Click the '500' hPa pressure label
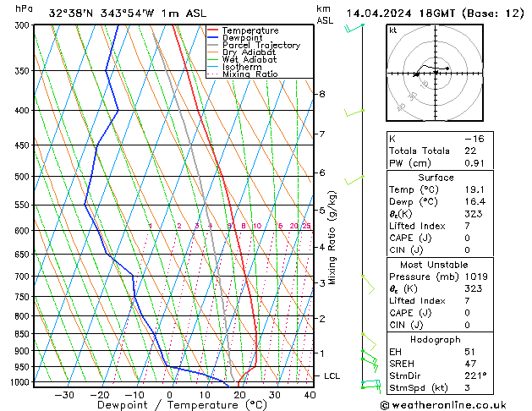This screenshot has width=532, height=411. [x=24, y=177]
